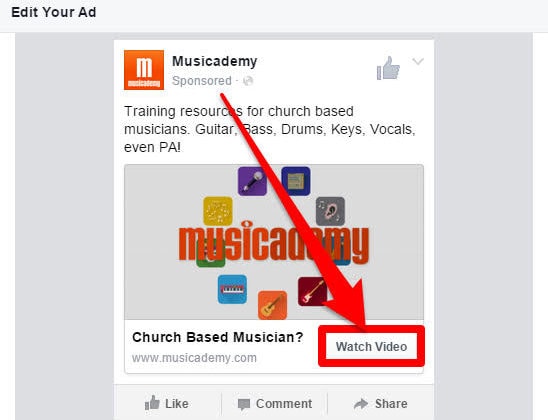Click the musicademy video thumbnail image
The width and height of the screenshot is (548, 420).
[x=274, y=242]
